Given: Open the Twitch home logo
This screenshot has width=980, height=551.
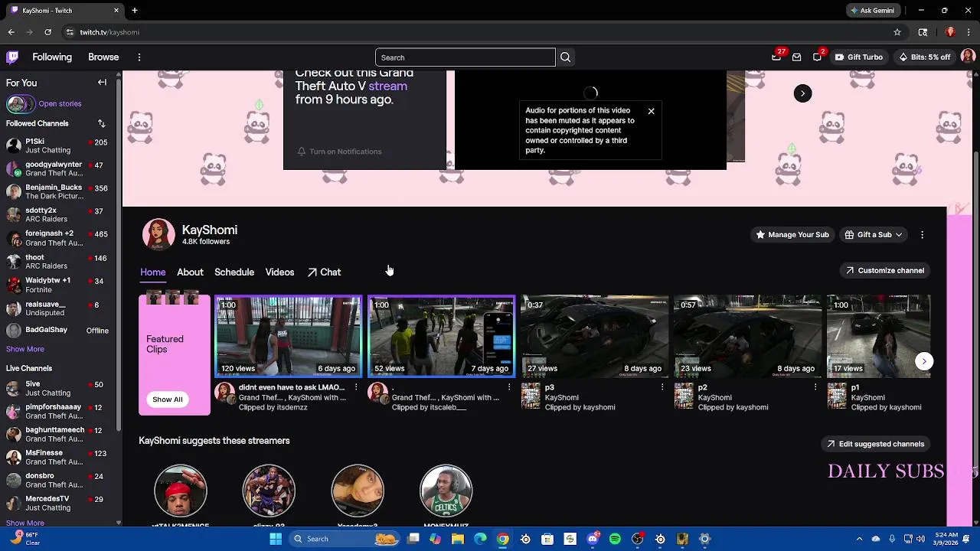Looking at the screenshot, I should click(x=12, y=57).
